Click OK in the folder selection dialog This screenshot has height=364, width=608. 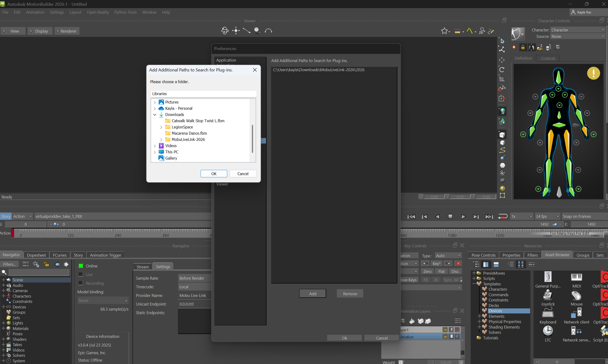pos(213,173)
